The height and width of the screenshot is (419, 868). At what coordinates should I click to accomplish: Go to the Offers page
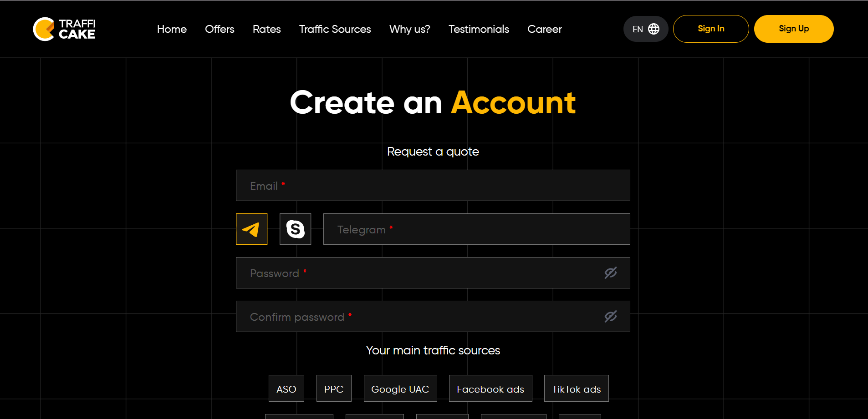[220, 29]
